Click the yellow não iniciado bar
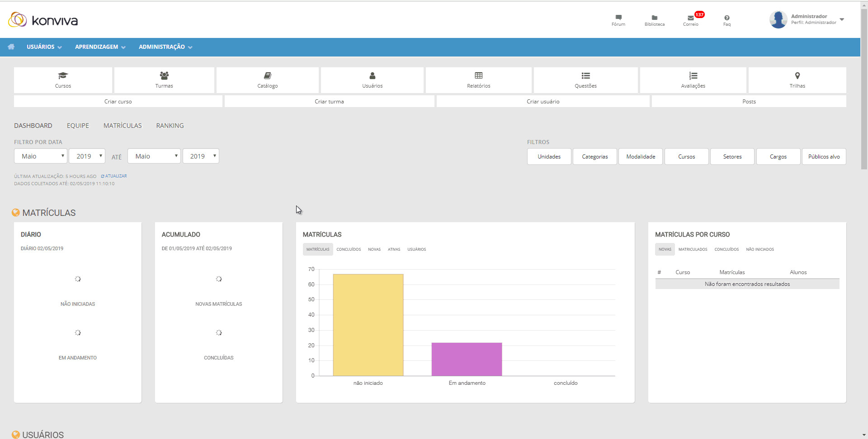The height and width of the screenshot is (439, 868). coord(368,325)
